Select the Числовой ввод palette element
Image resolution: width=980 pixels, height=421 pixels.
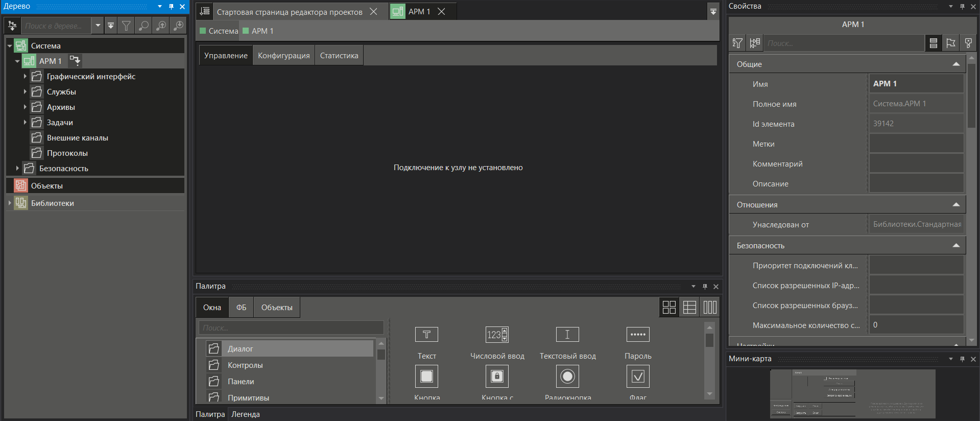(497, 335)
